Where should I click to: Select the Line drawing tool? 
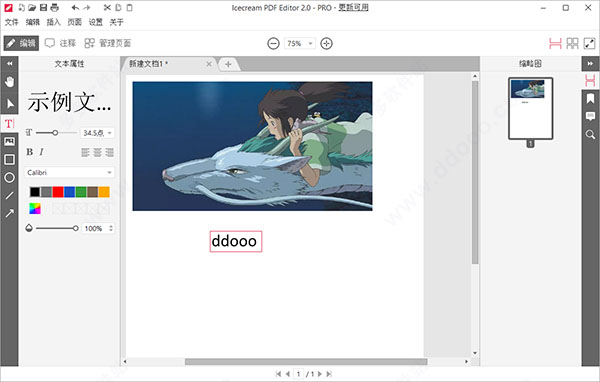pyautogui.click(x=10, y=196)
